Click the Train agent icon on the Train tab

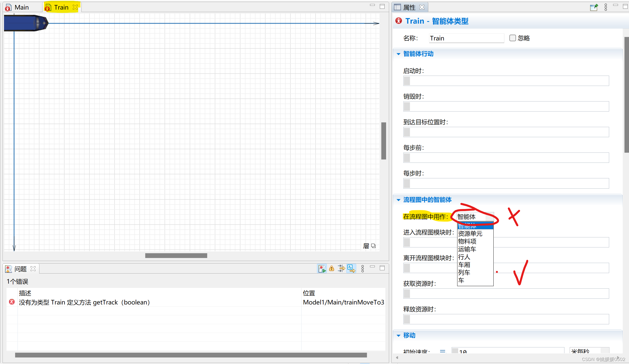tap(48, 7)
